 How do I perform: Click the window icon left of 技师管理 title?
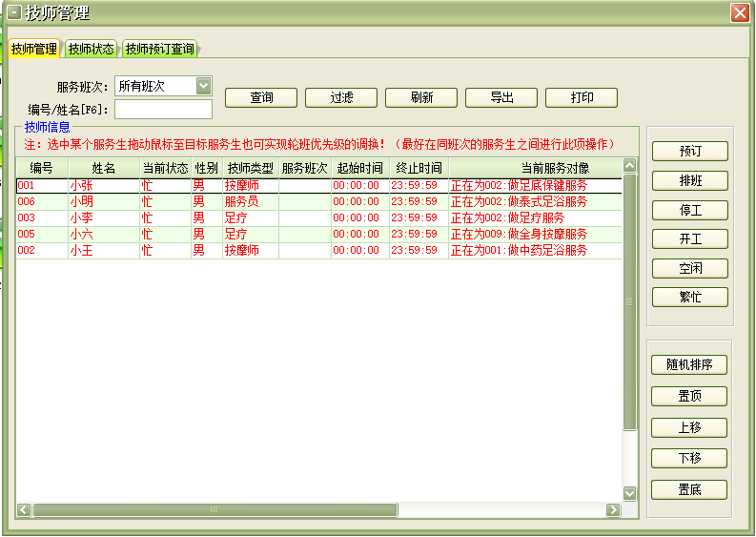point(14,13)
